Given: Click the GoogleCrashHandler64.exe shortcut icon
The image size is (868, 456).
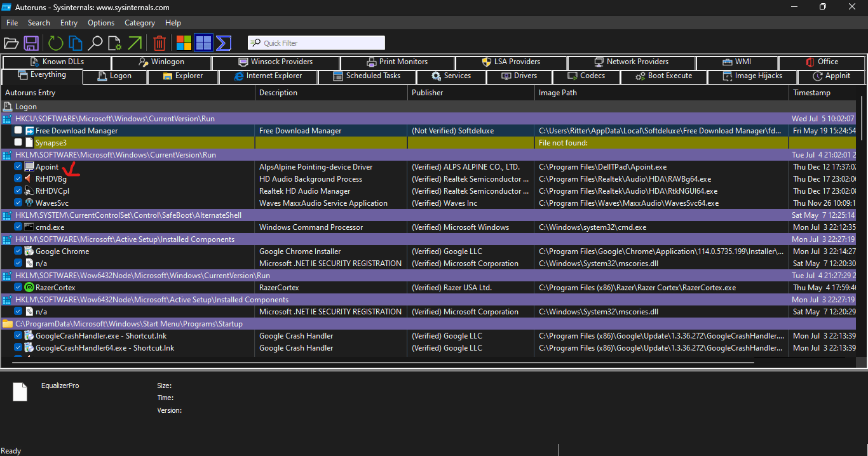Looking at the screenshot, I should click(x=29, y=348).
